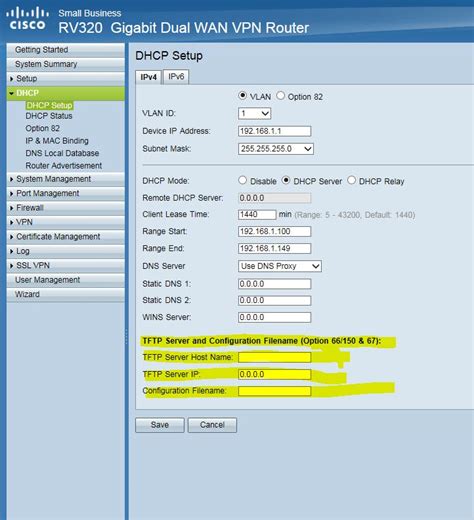Click the Remote DHCP Server field
Image resolution: width=474 pixels, height=520 pixels.
click(x=275, y=198)
